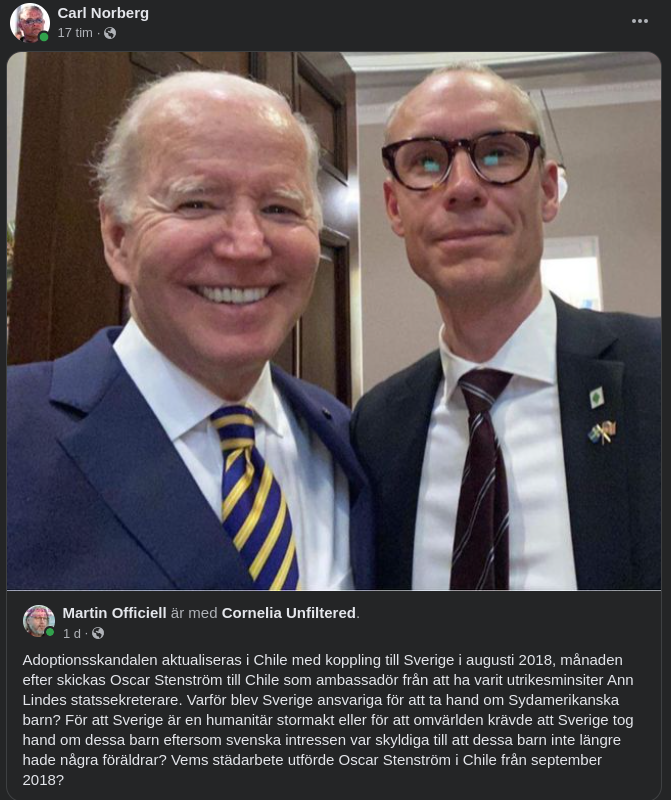Screen dimensions: 671x800
Task: Click the crossed flags lapel pin in photo
Action: 602,432
